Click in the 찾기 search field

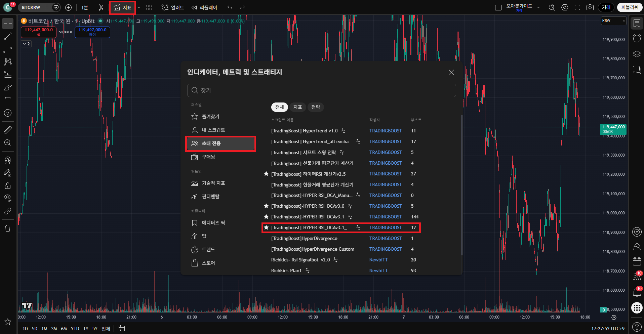coord(322,90)
